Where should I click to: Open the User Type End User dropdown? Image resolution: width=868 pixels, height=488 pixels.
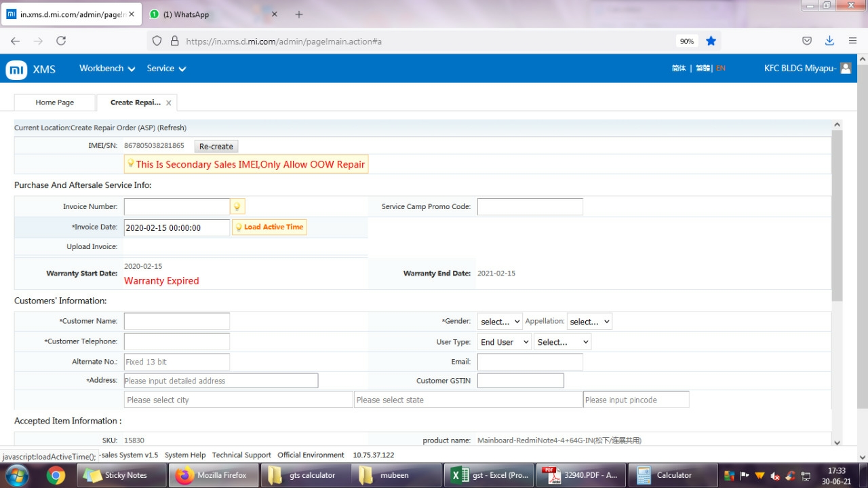504,342
